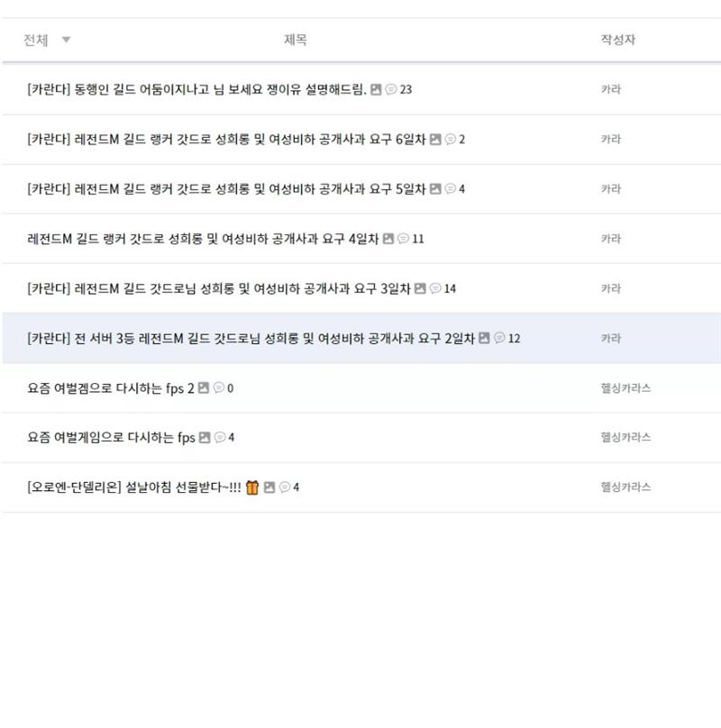This screenshot has width=721, height=728.
Task: Open the post 동행인 길드 어둠이지나고 님 보세요
Action: click(x=197, y=89)
